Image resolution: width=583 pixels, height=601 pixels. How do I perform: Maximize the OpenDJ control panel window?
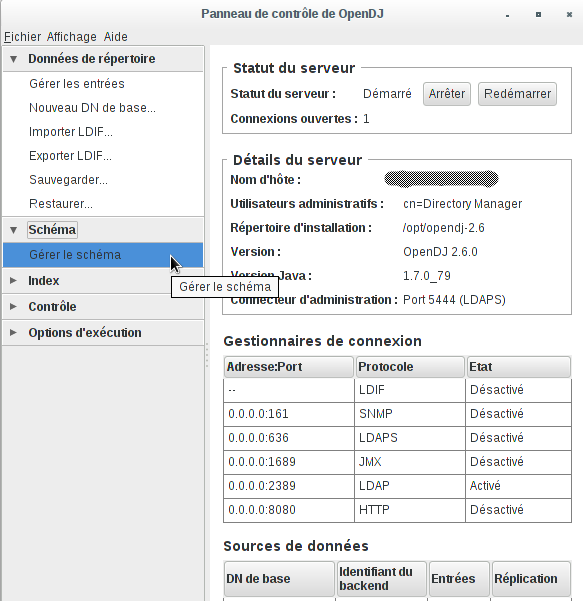[539, 15]
